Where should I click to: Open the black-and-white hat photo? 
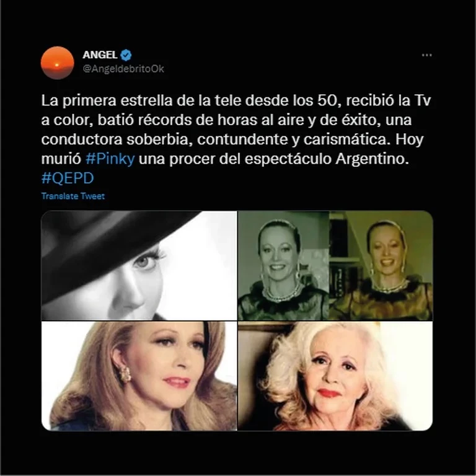click(x=139, y=266)
